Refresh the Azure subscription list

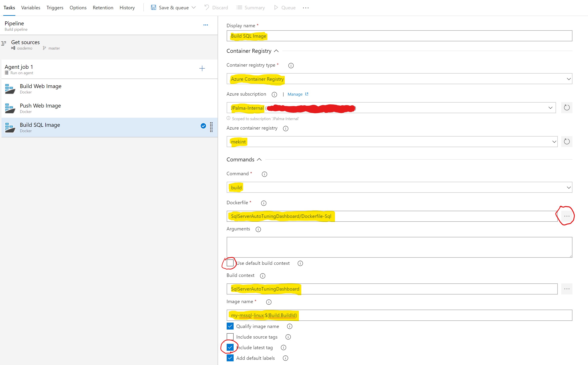click(x=566, y=108)
